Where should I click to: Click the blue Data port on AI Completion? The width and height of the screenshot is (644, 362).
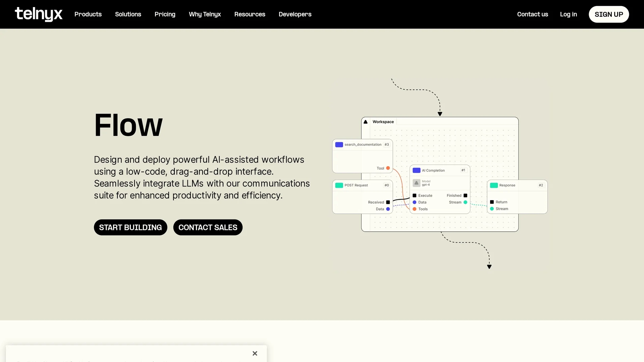coord(415,202)
